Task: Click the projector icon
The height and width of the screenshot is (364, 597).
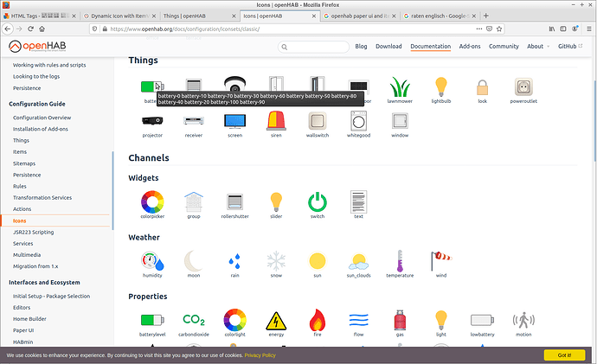Action: tap(152, 121)
